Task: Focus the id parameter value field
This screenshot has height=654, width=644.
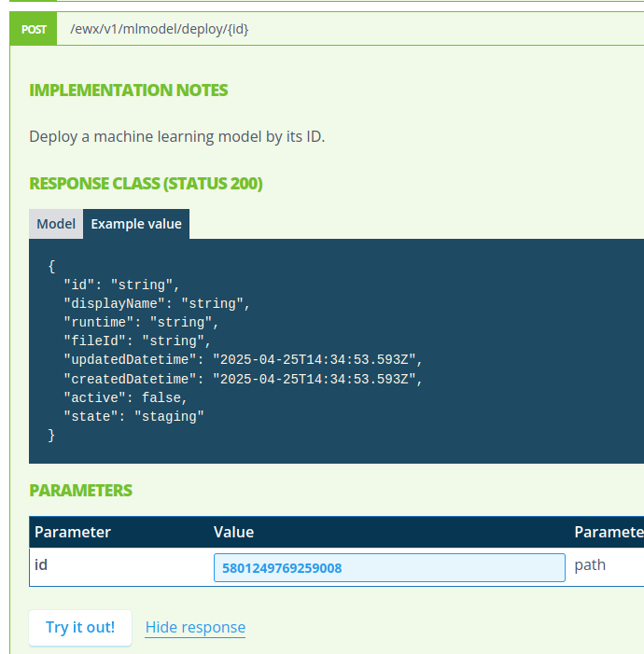Action: (x=389, y=568)
